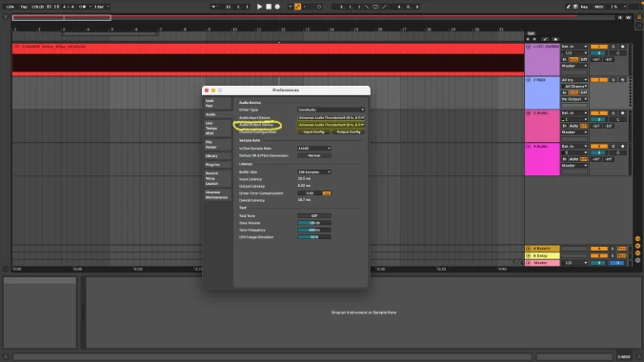
Task: Open the Licenses Maintenance preferences tab
Action: click(216, 194)
